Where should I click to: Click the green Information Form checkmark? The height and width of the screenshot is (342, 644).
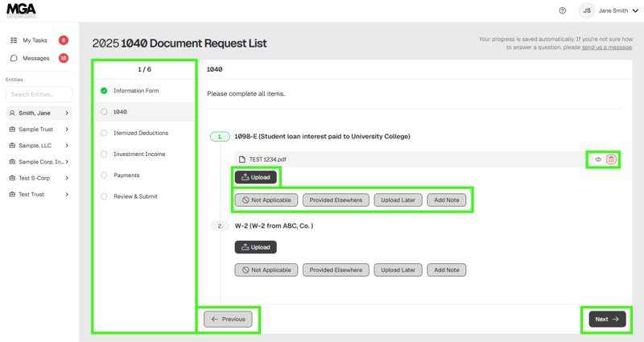(x=104, y=91)
